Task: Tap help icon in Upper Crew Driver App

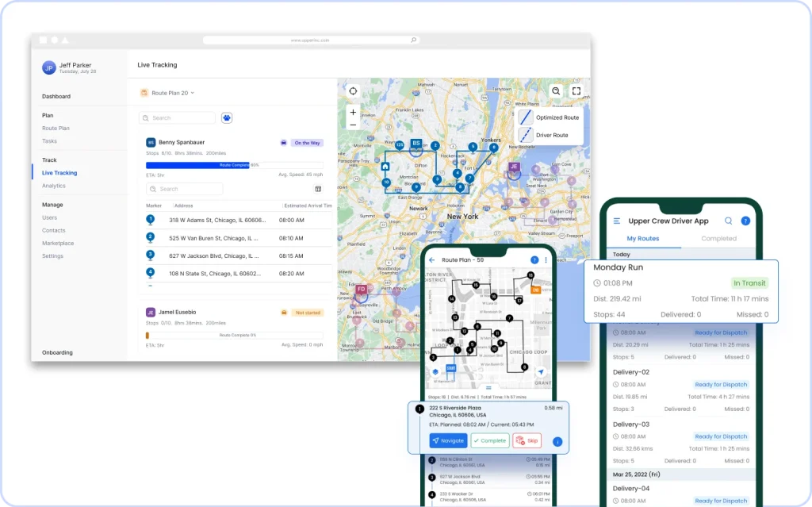Action: click(x=745, y=221)
